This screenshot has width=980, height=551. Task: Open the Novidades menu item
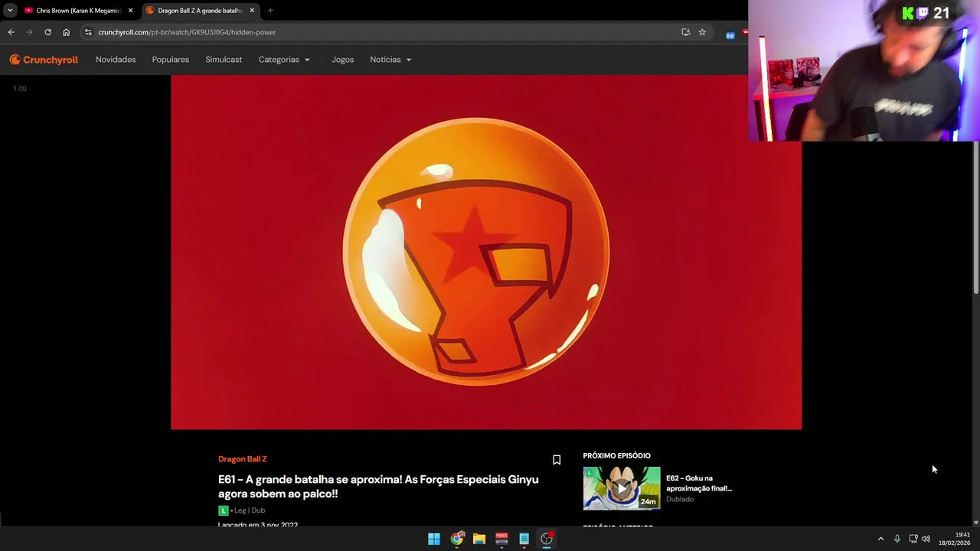pyautogui.click(x=116, y=60)
